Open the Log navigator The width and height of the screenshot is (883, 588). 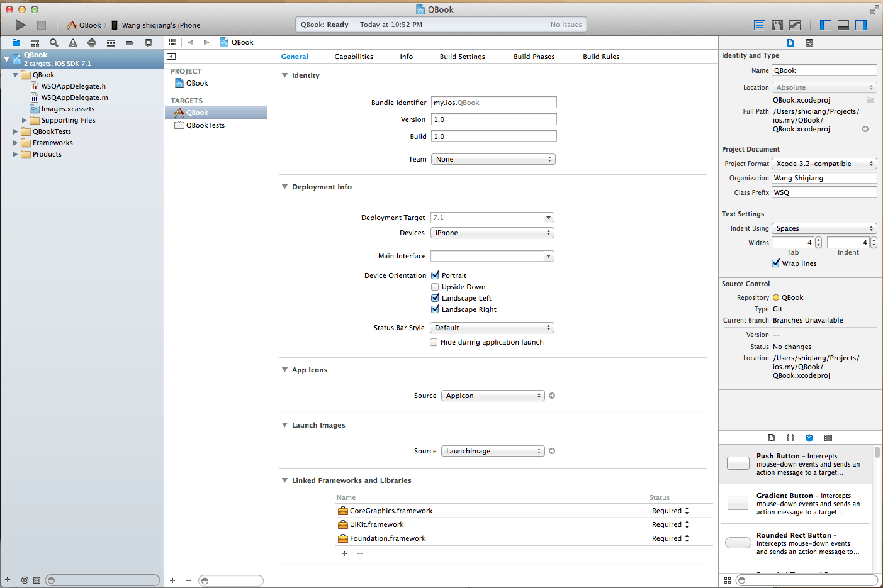[149, 43]
